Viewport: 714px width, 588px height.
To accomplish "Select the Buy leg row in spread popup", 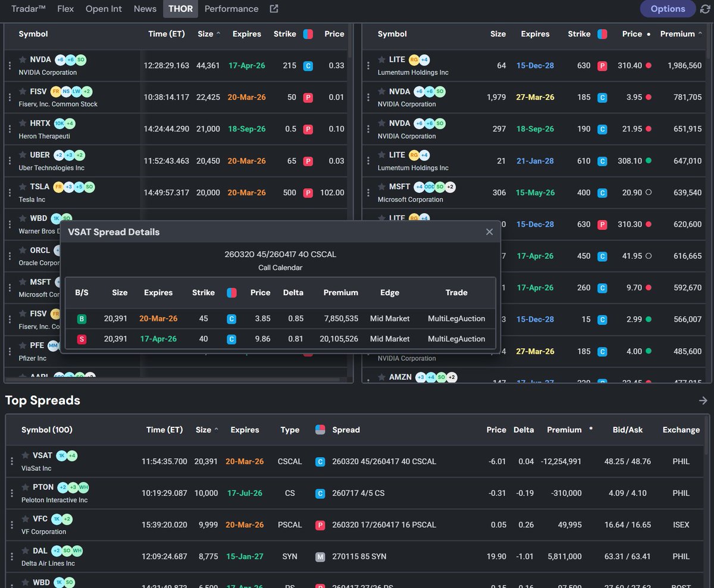I will tap(280, 319).
